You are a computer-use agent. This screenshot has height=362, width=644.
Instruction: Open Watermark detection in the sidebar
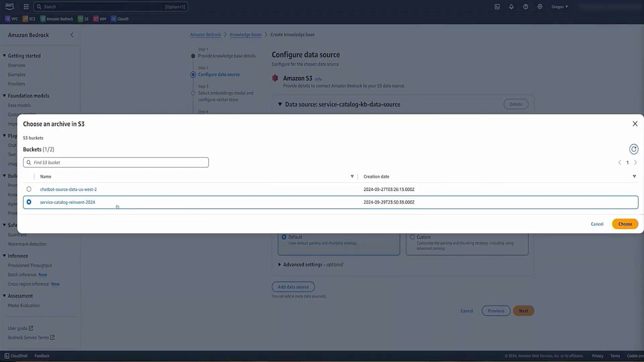27,244
